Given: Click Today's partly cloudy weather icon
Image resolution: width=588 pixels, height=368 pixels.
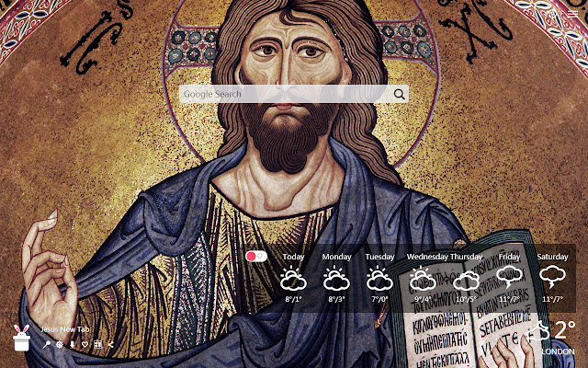Looking at the screenshot, I should click(293, 279).
